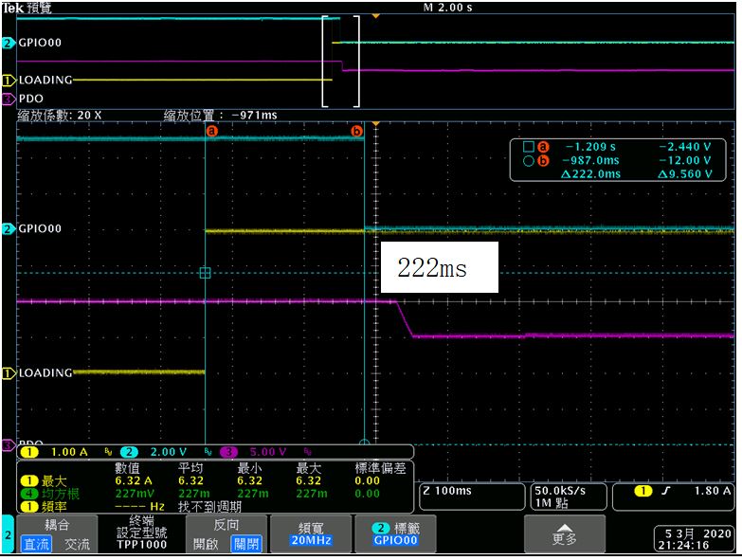Select invert 關閉 (off) option

click(x=246, y=544)
